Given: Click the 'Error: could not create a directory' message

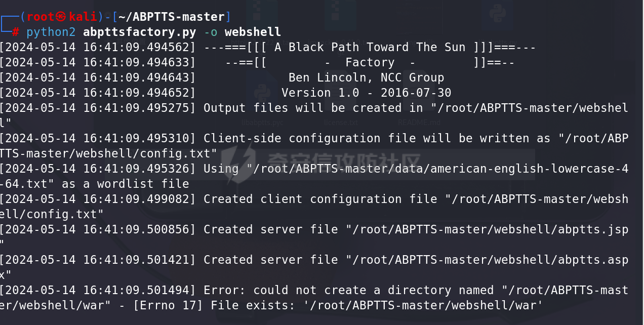Looking at the screenshot, I should pyautogui.click(x=314, y=298).
